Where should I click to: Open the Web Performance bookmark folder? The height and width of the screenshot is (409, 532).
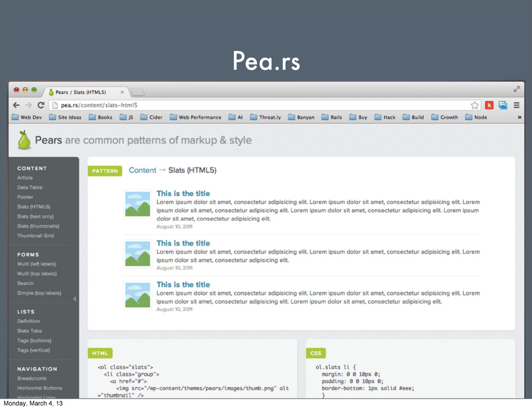tap(195, 117)
